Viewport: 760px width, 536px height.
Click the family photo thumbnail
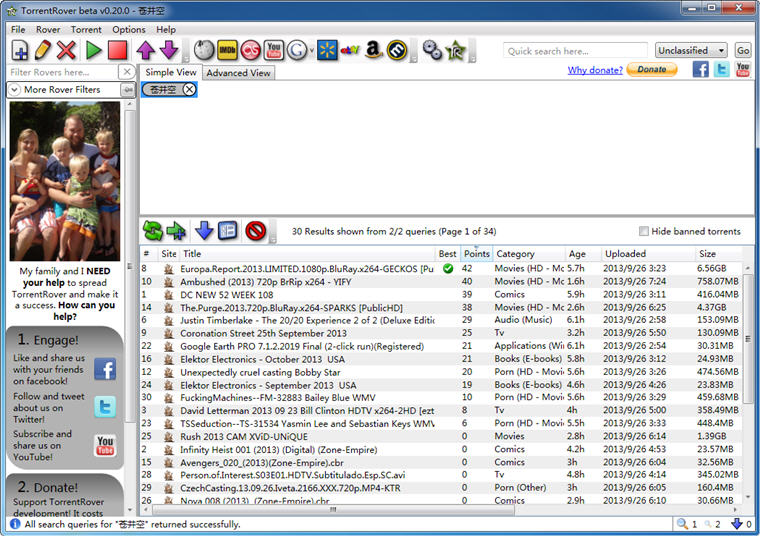[65, 181]
